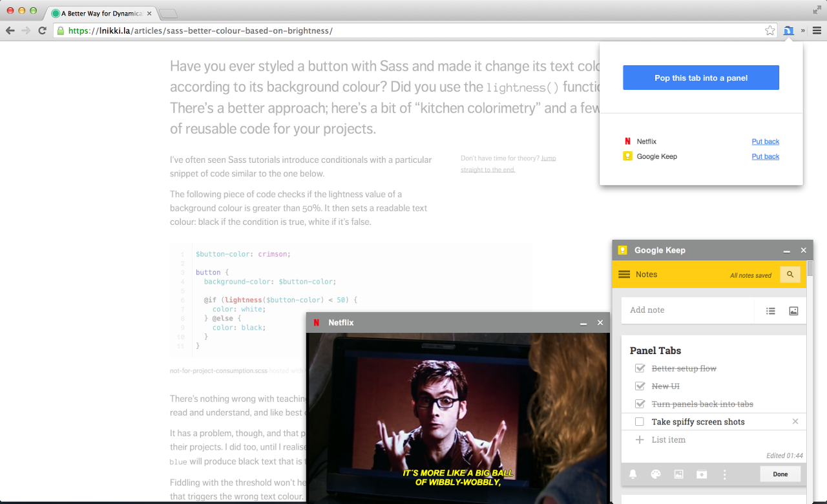The height and width of the screenshot is (504, 827).
Task: Click the Netflix N icon in the panel list
Action: [x=627, y=141]
